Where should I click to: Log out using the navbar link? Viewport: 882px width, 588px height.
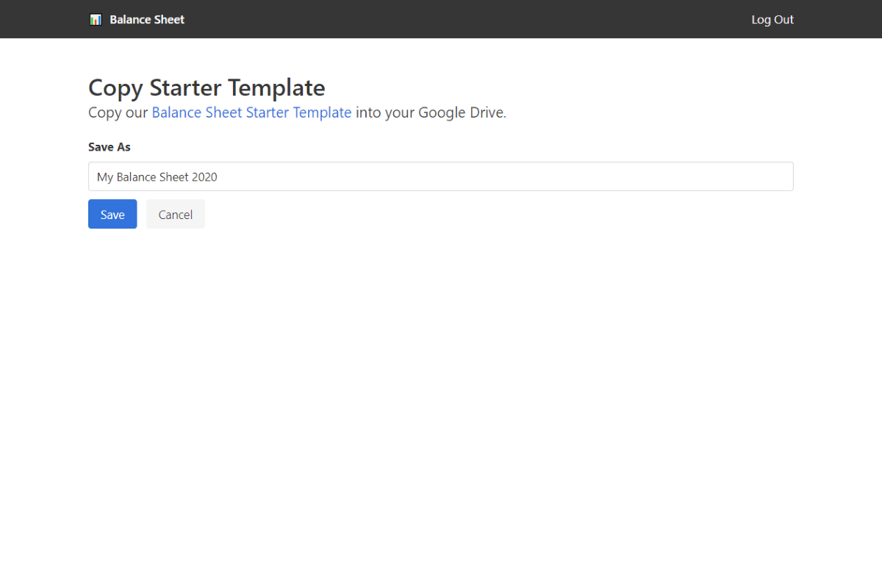click(x=772, y=20)
